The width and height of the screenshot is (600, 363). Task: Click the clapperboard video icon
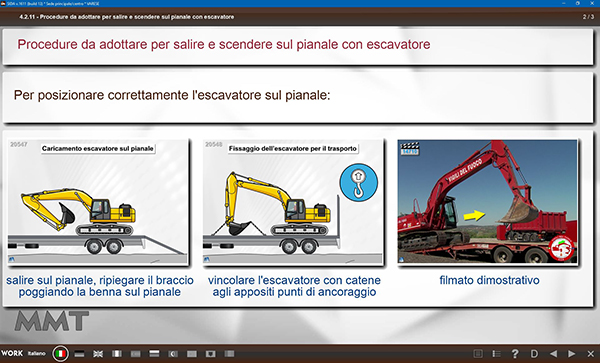pyautogui.click(x=409, y=148)
